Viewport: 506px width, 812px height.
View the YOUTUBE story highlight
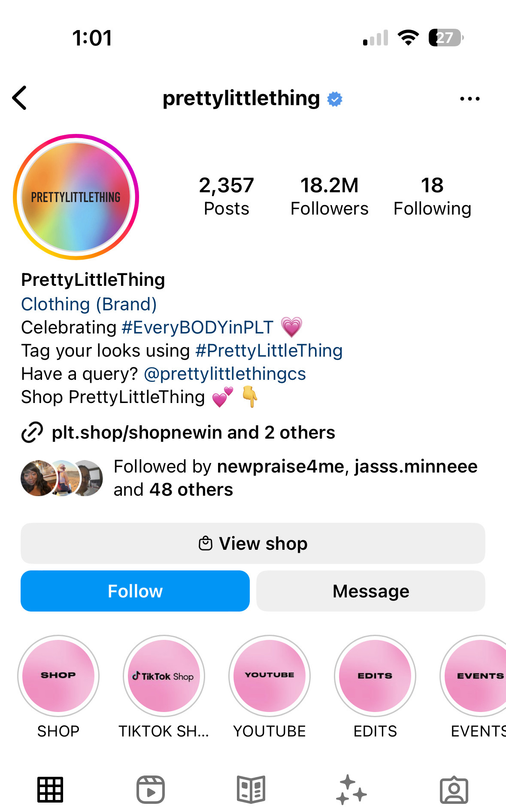point(270,676)
